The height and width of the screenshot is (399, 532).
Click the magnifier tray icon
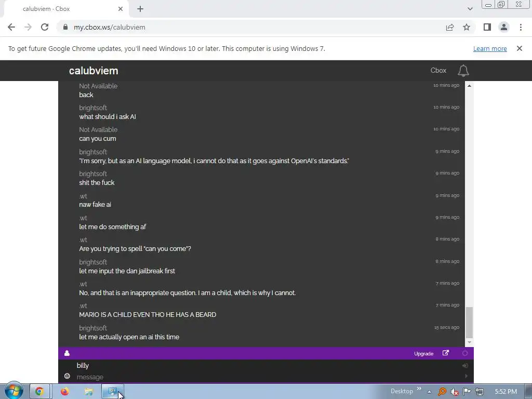[442, 392]
